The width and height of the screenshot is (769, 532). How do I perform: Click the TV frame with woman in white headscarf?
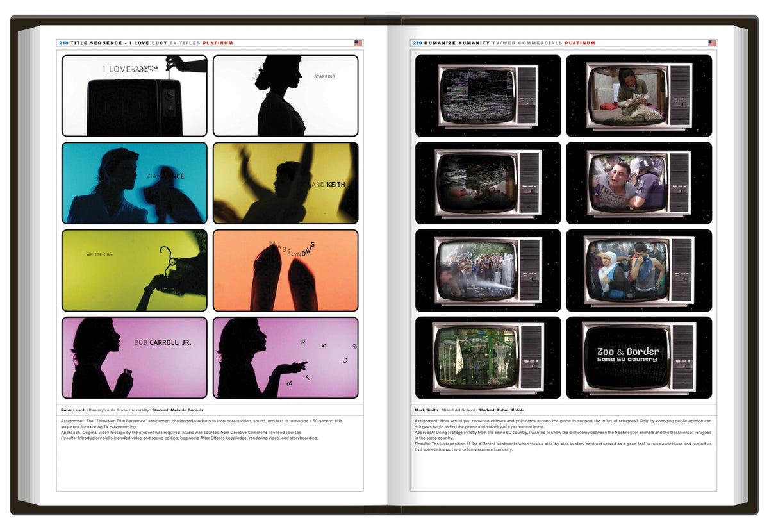[640, 270]
